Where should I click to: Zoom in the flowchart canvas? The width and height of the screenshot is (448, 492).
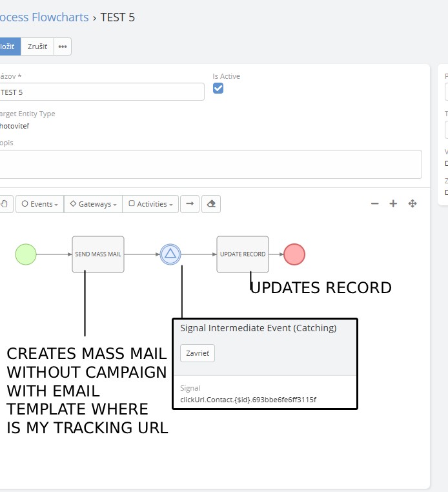393,204
